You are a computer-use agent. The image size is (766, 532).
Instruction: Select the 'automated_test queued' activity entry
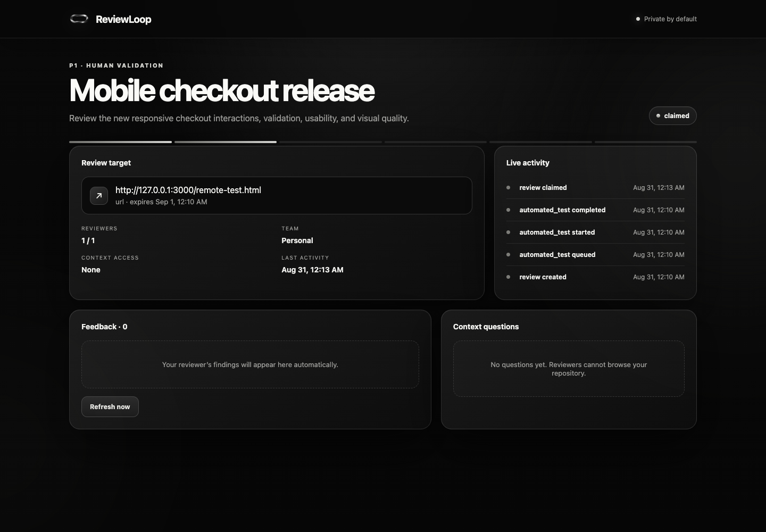click(x=595, y=255)
